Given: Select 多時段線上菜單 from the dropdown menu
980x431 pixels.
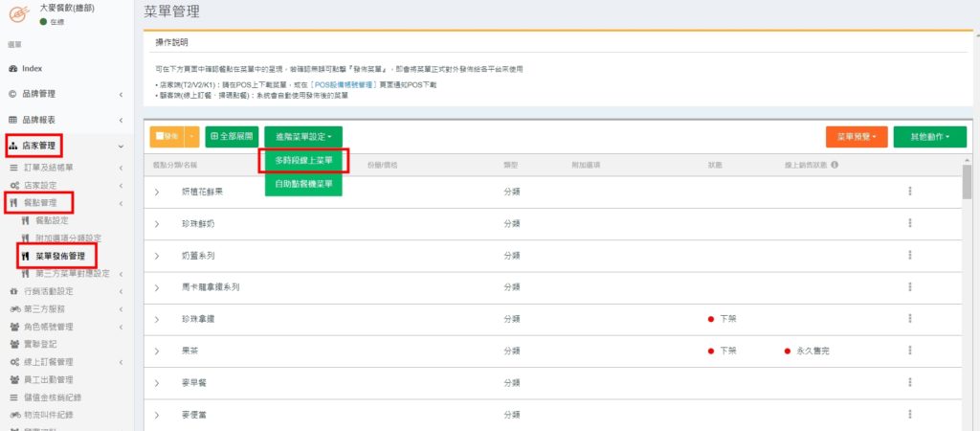Looking at the screenshot, I should [x=303, y=161].
